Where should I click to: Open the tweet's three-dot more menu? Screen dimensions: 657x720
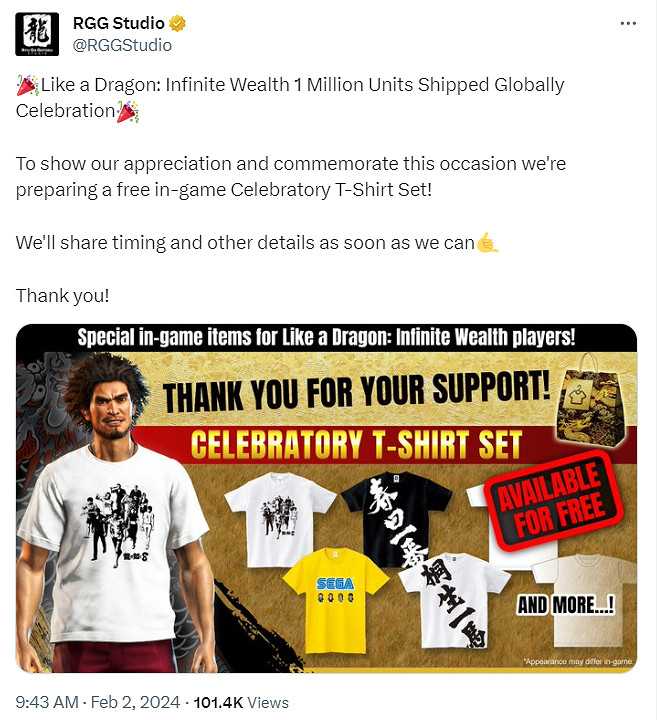(x=628, y=23)
